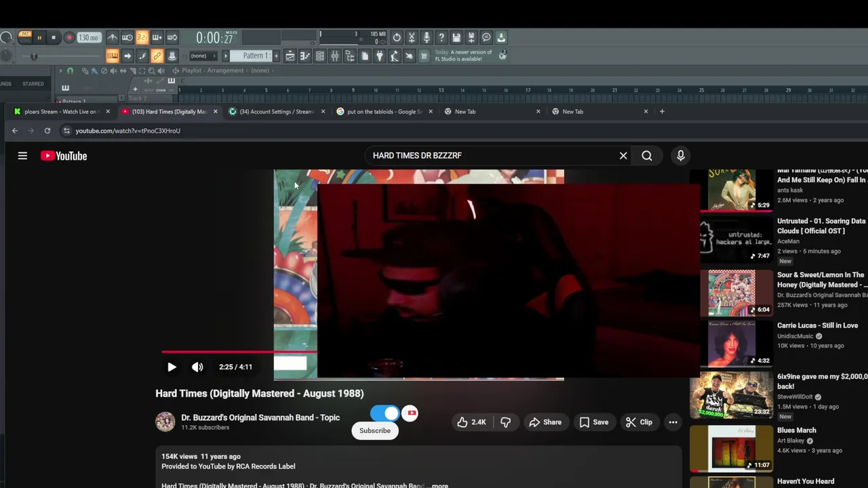The height and width of the screenshot is (488, 868).
Task: Toggle wait for input to start playing
Action: tap(127, 37)
